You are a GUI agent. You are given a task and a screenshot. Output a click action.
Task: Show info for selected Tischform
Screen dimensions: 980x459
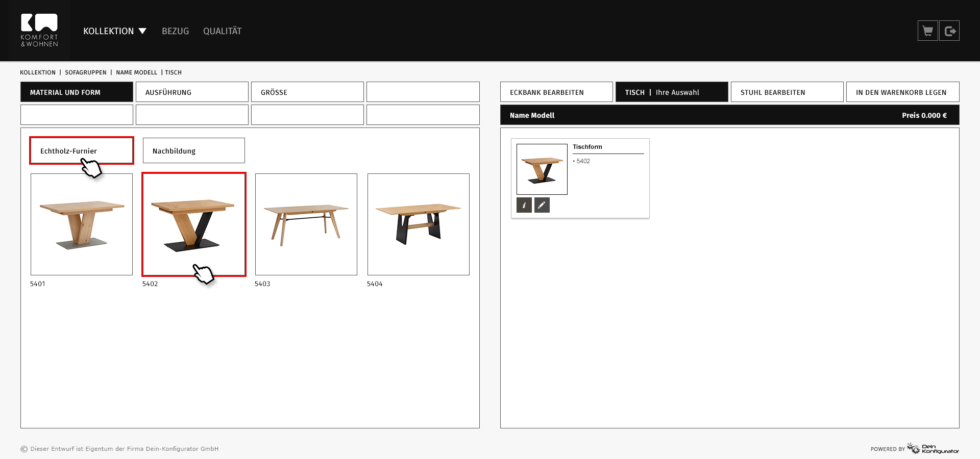[524, 205]
